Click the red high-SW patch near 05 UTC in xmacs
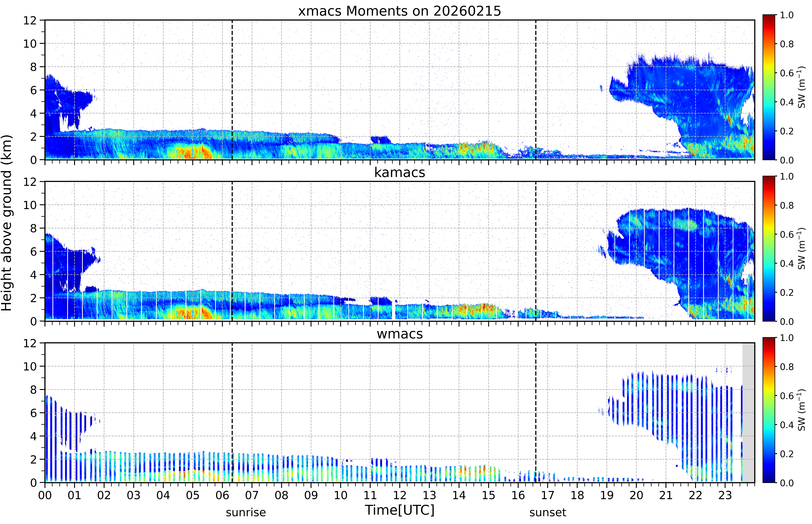The height and width of the screenshot is (524, 812). tap(190, 151)
